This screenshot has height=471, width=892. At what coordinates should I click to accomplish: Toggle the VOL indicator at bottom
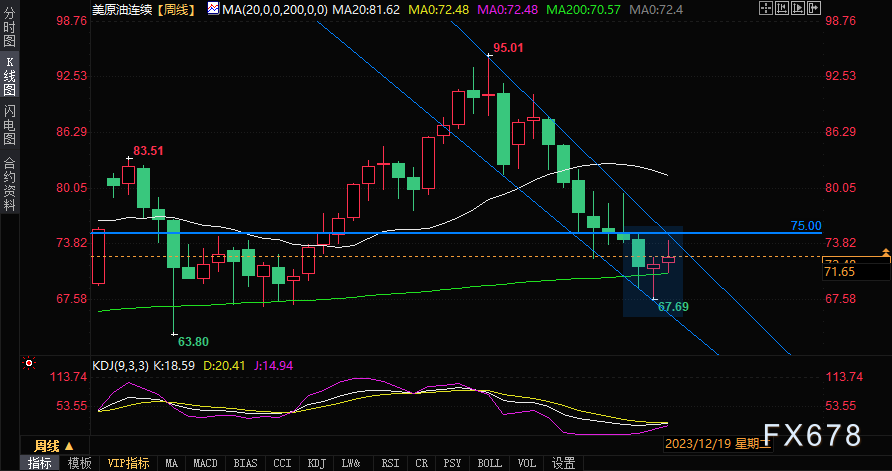click(x=527, y=463)
